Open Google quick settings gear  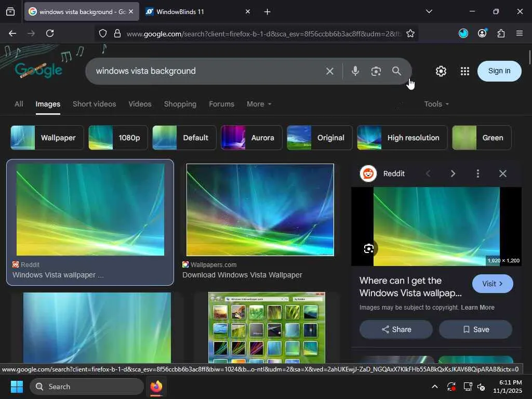pos(441,71)
